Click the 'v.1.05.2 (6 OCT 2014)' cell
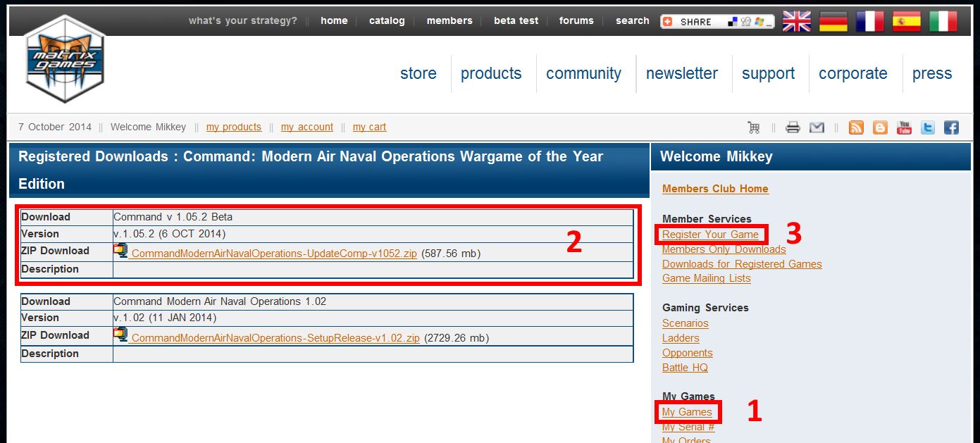Viewport: 980px width, 443px height. coord(373,234)
